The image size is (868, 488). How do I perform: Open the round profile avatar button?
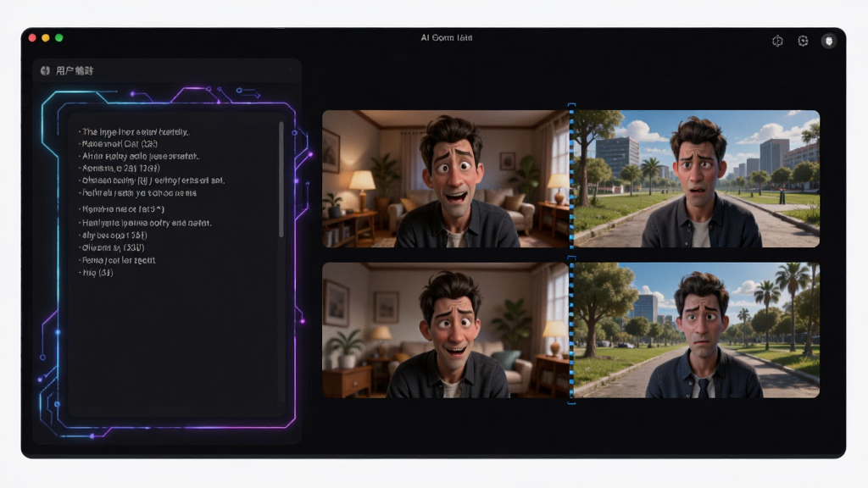pos(829,41)
